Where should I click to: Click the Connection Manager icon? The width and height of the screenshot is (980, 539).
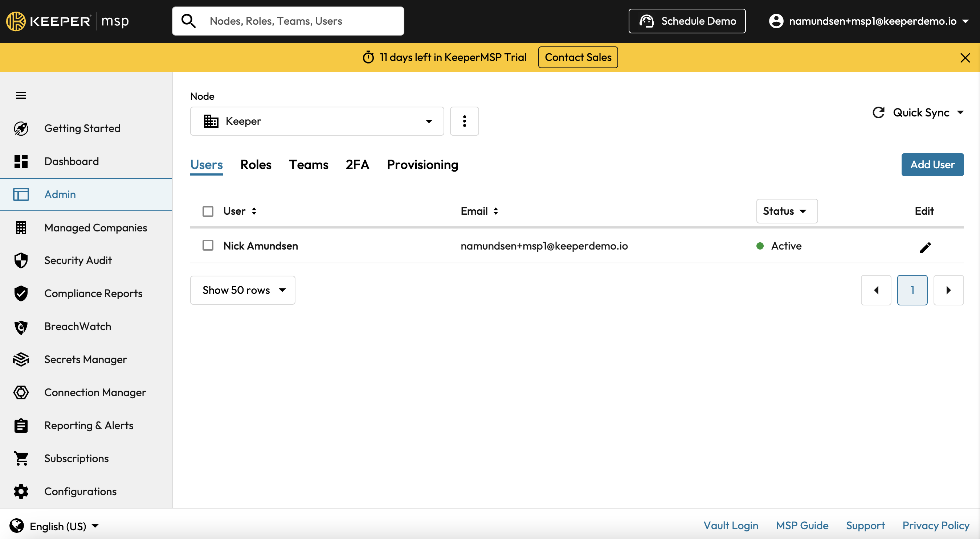21,393
